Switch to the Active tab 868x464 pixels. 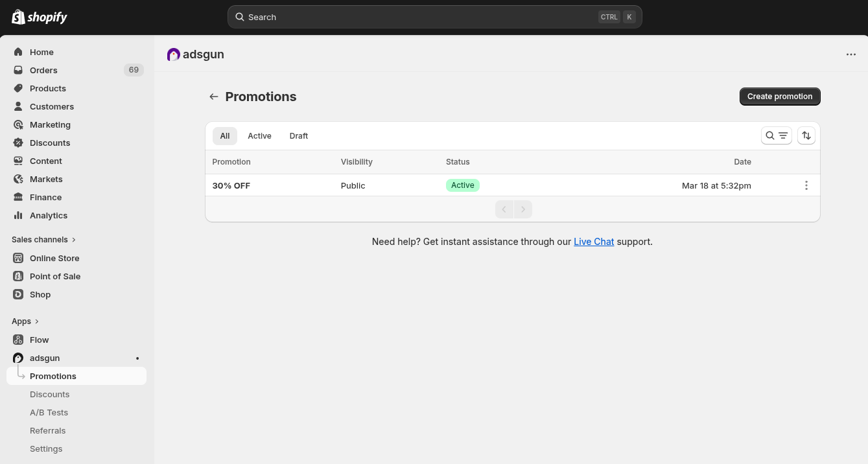pyautogui.click(x=259, y=135)
